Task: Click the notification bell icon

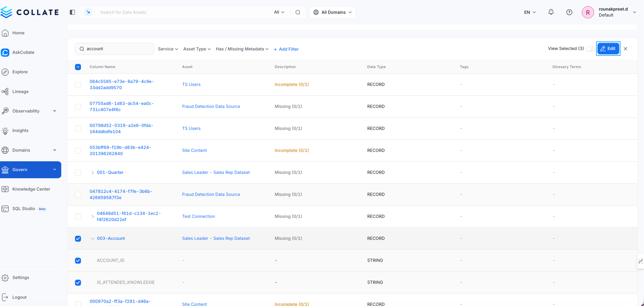Action: (551, 12)
